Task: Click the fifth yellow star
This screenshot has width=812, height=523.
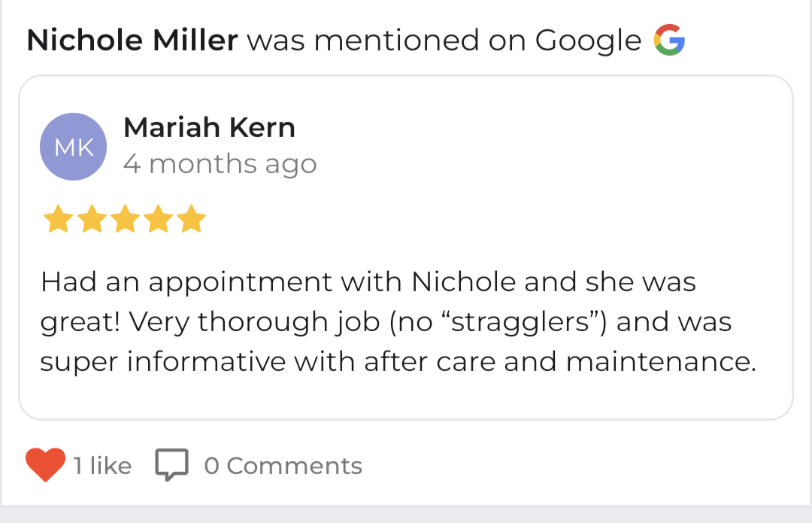Action: click(192, 220)
